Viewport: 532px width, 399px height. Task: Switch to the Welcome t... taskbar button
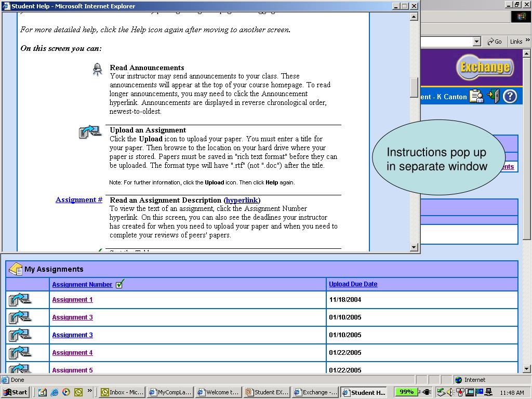point(219,392)
